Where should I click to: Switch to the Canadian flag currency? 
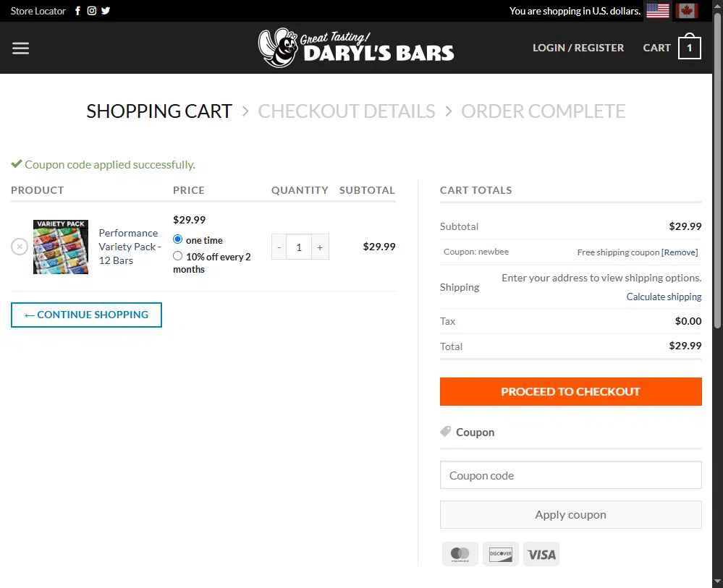click(x=687, y=11)
